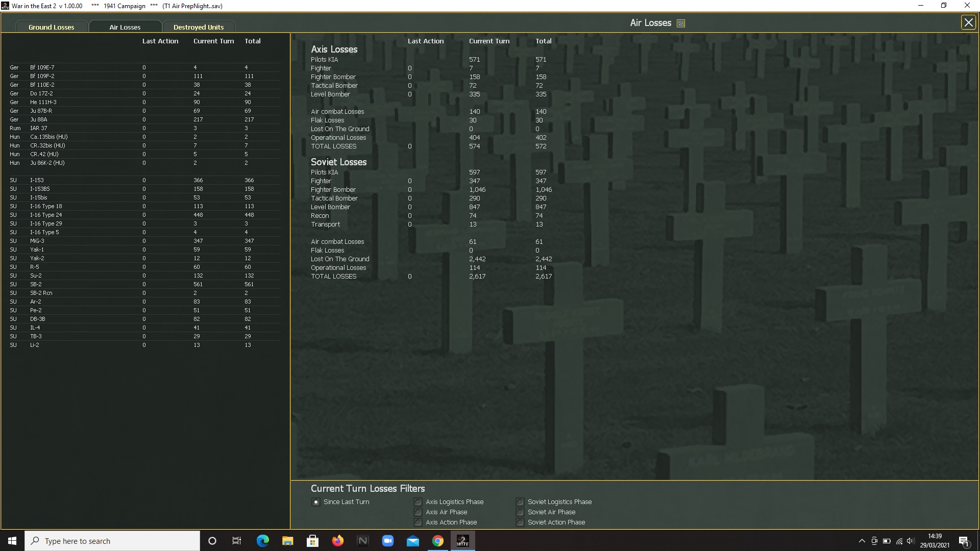Image resolution: width=980 pixels, height=551 pixels.
Task: Open Zoom from the taskbar
Action: tap(387, 541)
